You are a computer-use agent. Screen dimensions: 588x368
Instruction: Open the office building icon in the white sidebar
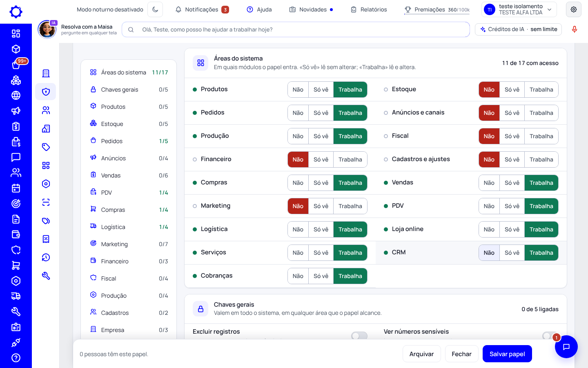coord(46,73)
